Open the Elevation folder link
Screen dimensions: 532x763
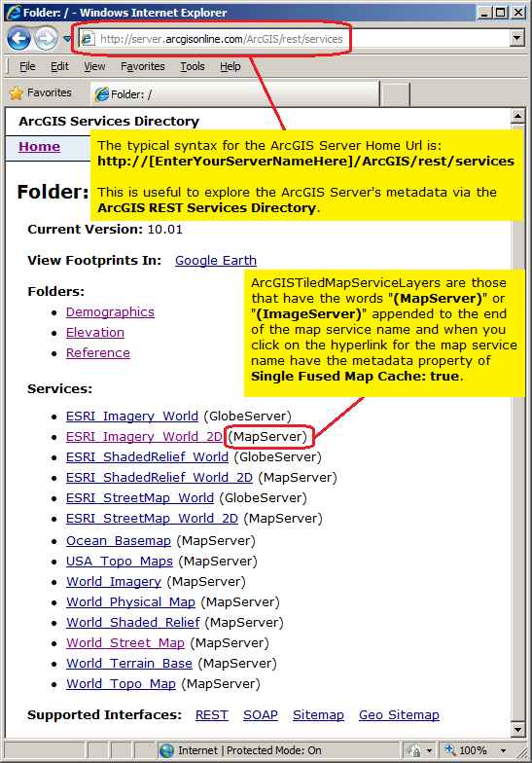[x=95, y=333]
